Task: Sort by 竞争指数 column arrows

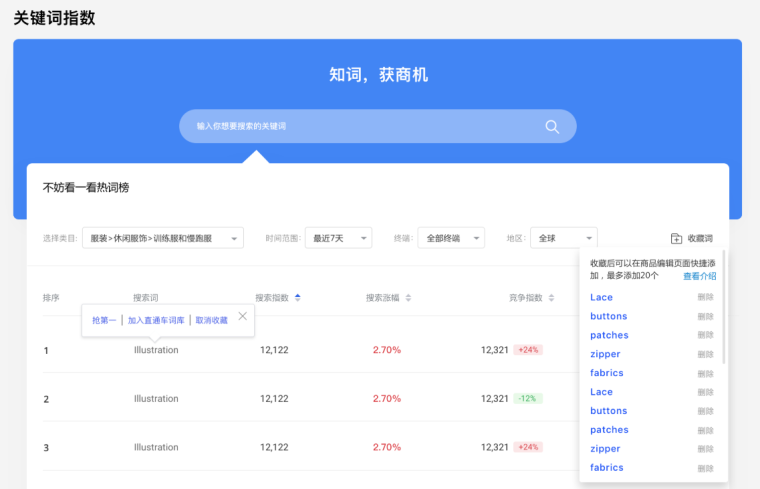Action: tap(551, 298)
